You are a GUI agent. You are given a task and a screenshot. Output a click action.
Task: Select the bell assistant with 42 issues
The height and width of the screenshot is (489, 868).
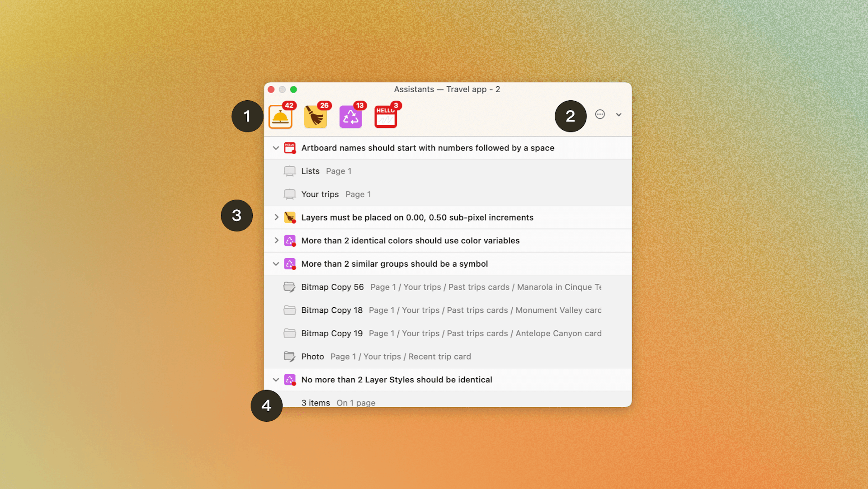(x=280, y=117)
